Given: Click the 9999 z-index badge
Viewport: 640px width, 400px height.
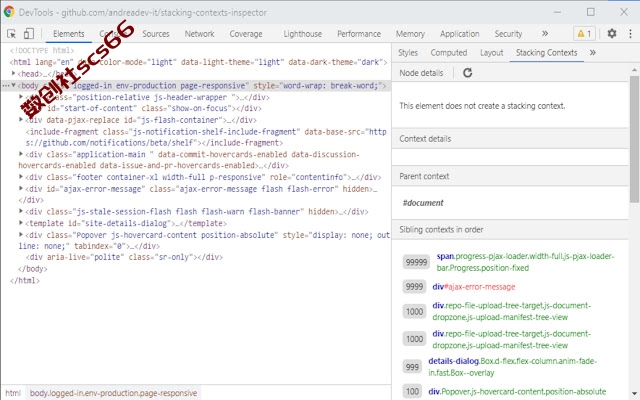Looking at the screenshot, I should (414, 287).
